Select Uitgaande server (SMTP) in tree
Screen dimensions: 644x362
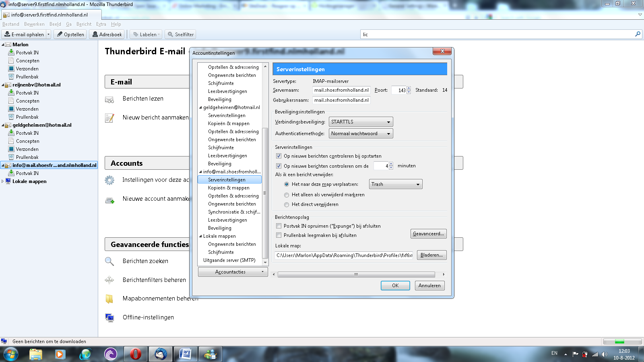click(229, 260)
